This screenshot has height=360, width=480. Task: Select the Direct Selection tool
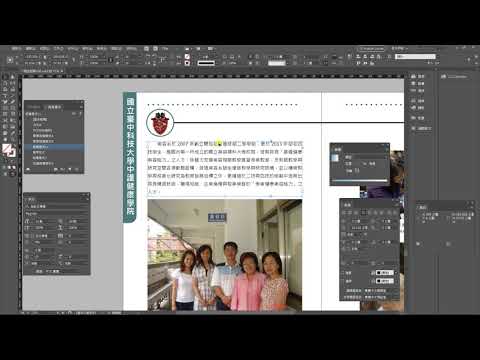pyautogui.click(x=12, y=77)
